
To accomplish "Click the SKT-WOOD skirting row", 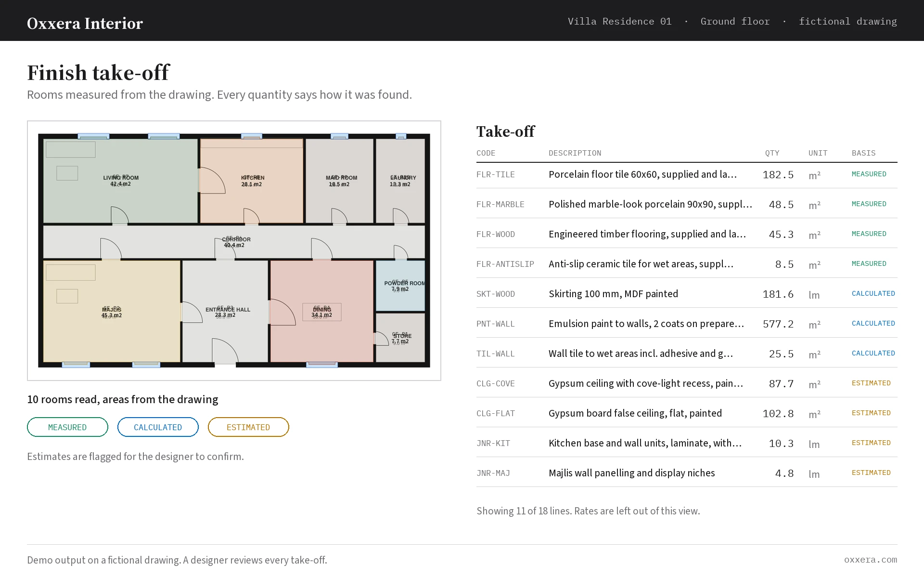I will pyautogui.click(x=687, y=294).
